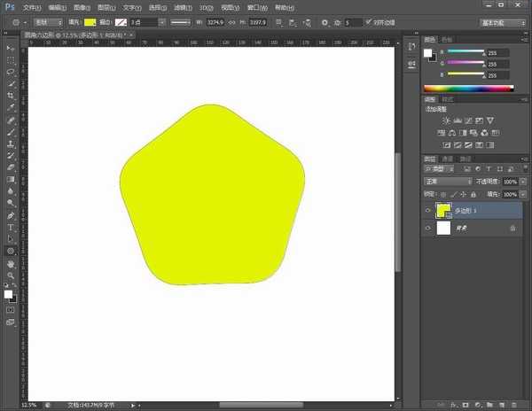Select the Pen tool
532x411 pixels.
coord(11,214)
